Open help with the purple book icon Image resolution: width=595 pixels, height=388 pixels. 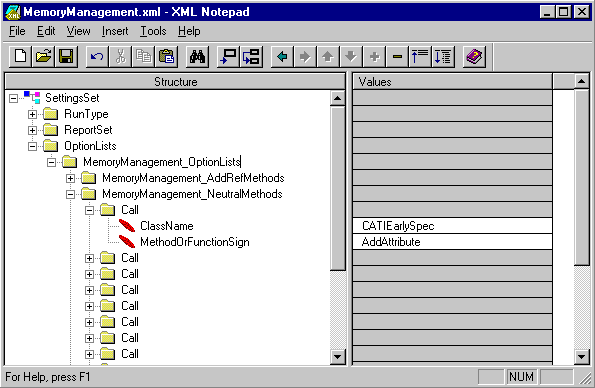(474, 57)
